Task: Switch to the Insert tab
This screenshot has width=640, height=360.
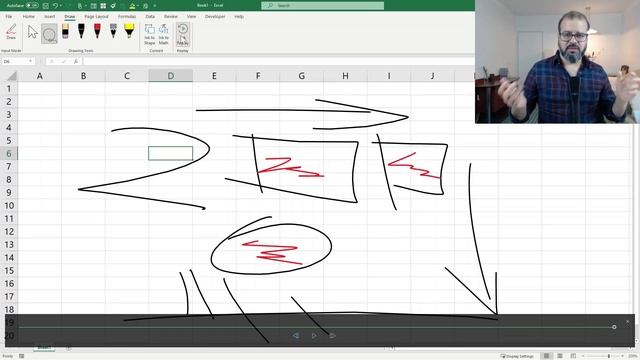Action: click(49, 16)
